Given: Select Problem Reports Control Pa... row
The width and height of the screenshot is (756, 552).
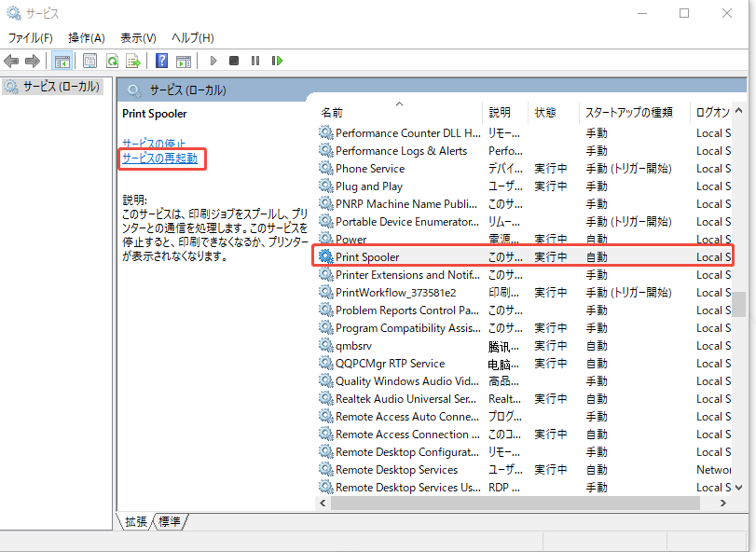Looking at the screenshot, I should pyautogui.click(x=525, y=310).
